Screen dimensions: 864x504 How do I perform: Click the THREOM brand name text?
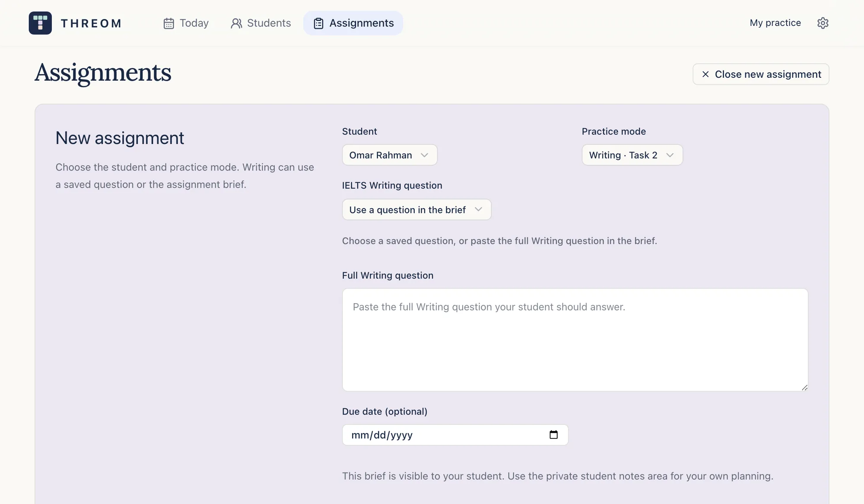[x=91, y=23]
